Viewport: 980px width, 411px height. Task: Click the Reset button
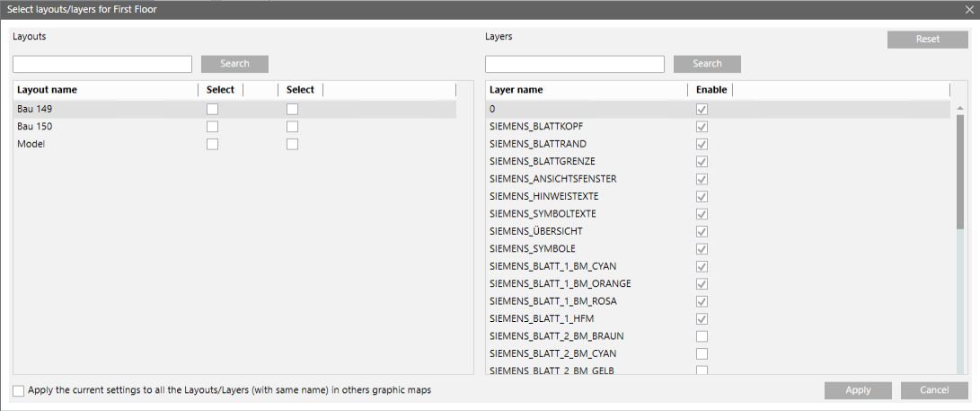[x=927, y=40]
